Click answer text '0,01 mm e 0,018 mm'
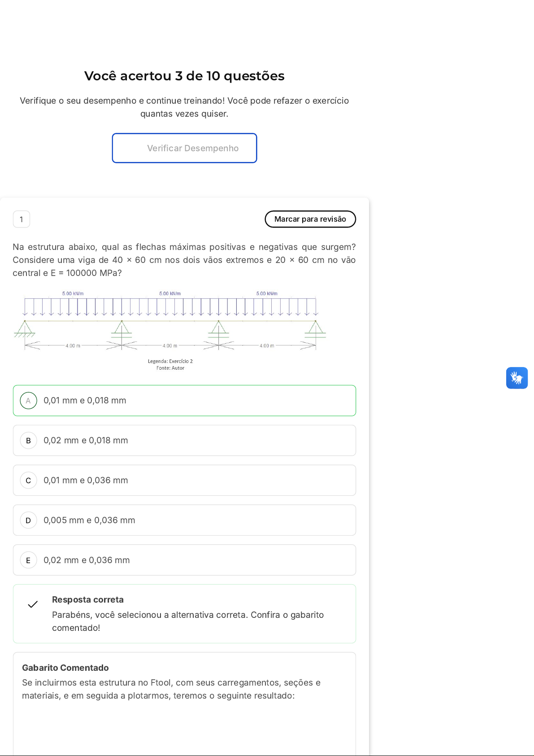Screen dimensions: 534x756 [x=85, y=401]
